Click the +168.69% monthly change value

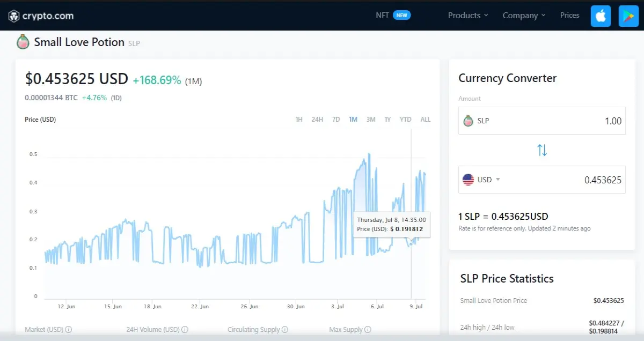[157, 80]
